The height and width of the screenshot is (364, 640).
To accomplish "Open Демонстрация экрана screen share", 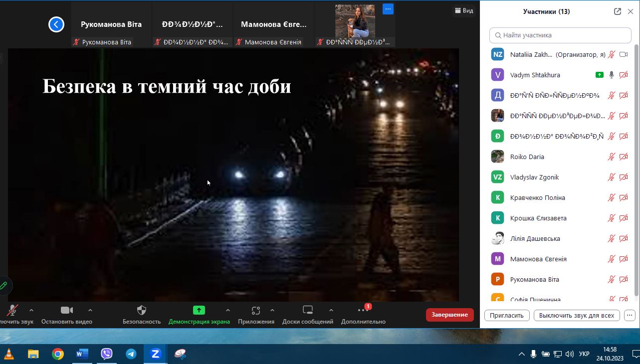I will point(199,310).
